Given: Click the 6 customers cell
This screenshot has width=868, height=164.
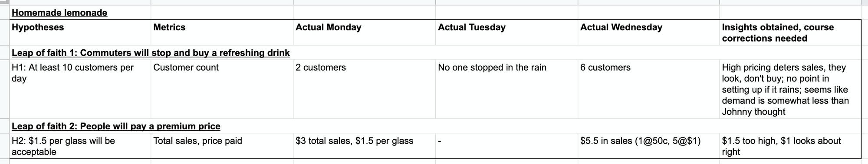Looking at the screenshot, I should (648, 89).
